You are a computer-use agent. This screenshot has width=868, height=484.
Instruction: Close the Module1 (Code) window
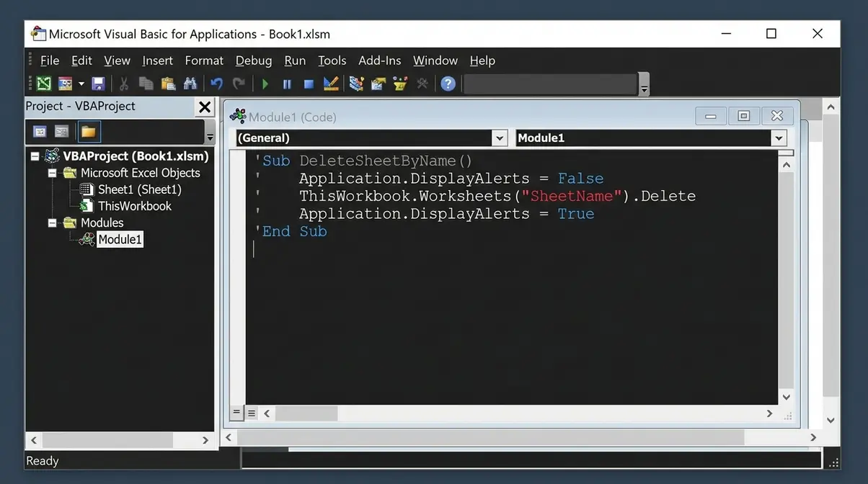(x=777, y=117)
